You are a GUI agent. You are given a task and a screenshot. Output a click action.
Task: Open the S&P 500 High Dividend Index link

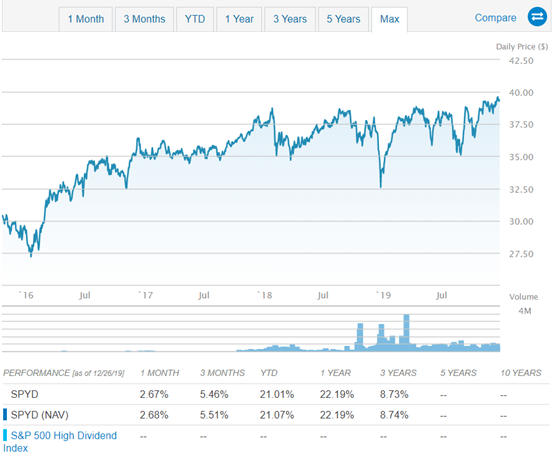[x=60, y=442]
